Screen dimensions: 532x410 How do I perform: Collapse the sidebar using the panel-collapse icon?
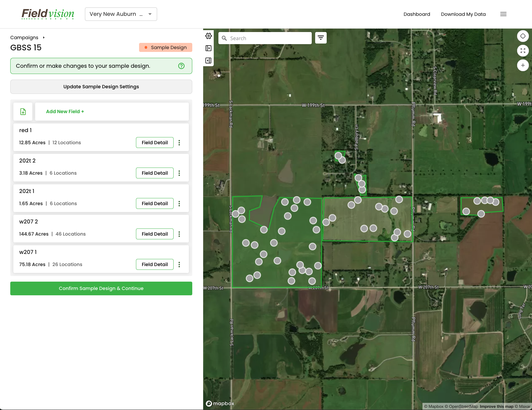(208, 61)
